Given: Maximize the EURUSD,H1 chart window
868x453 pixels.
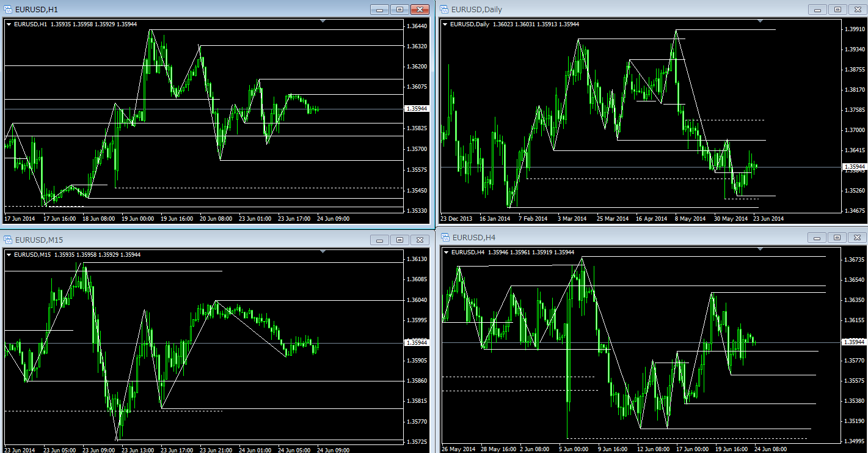Looking at the screenshot, I should [x=399, y=9].
